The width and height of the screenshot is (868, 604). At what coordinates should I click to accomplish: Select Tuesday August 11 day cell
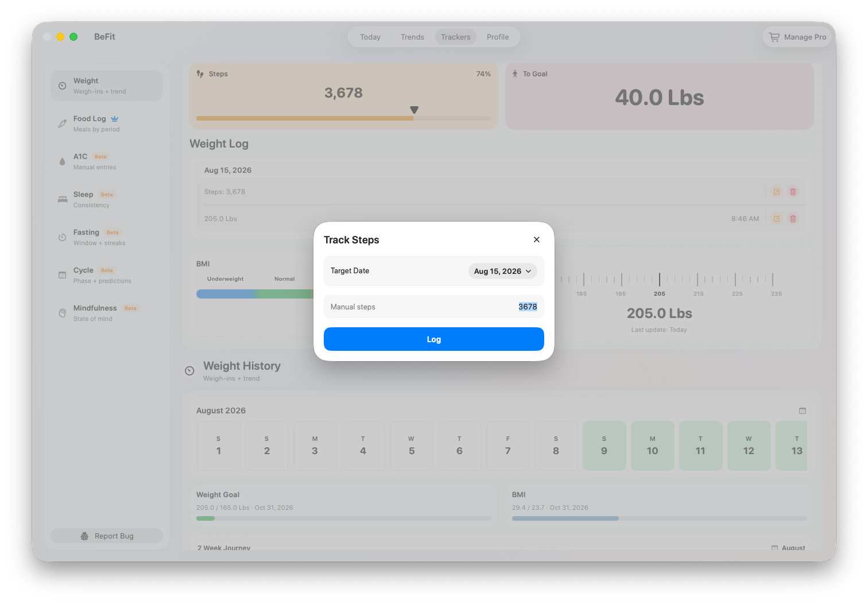[701, 446]
